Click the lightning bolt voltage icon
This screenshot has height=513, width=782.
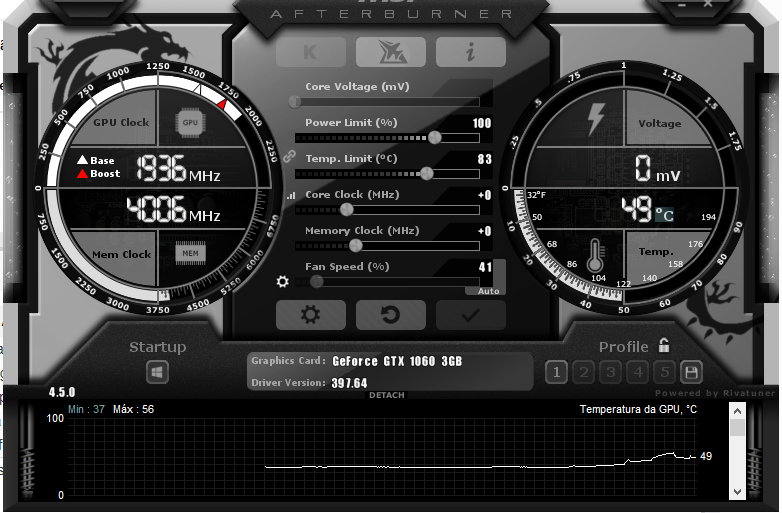click(x=595, y=119)
